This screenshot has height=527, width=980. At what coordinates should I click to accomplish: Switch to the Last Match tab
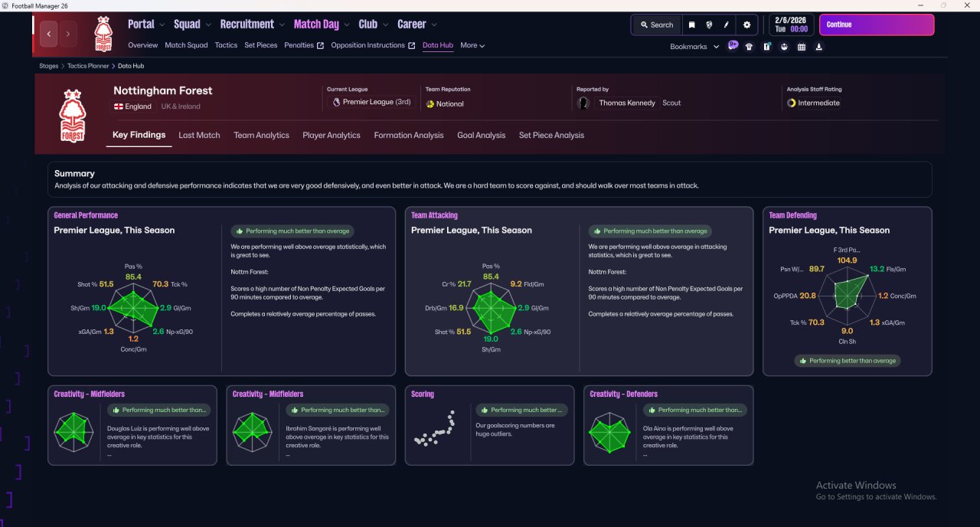pos(199,135)
